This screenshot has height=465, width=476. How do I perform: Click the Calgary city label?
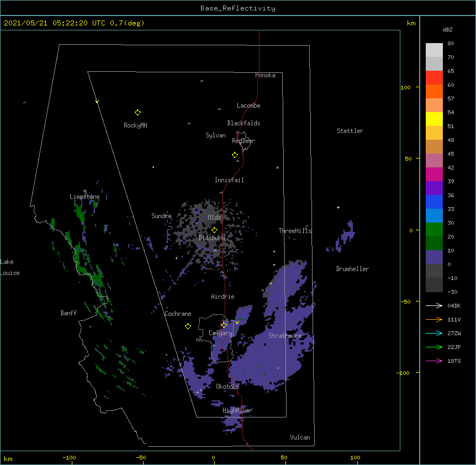tap(220, 333)
